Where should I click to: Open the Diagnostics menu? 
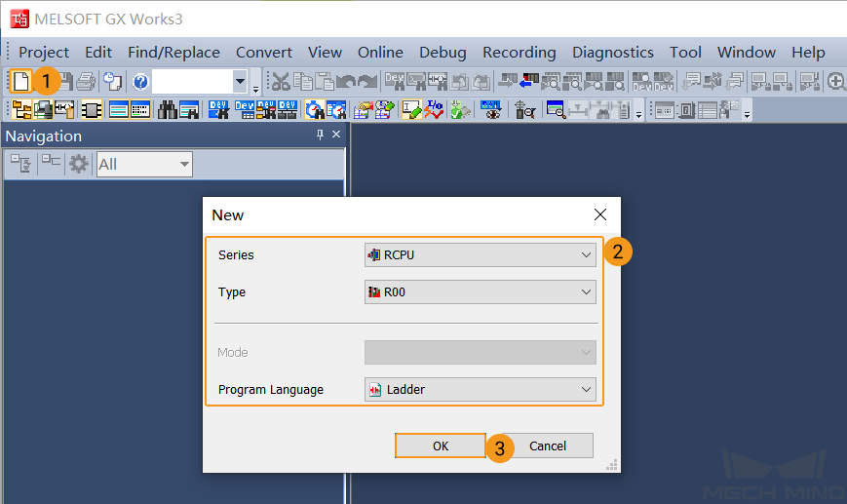click(x=612, y=53)
